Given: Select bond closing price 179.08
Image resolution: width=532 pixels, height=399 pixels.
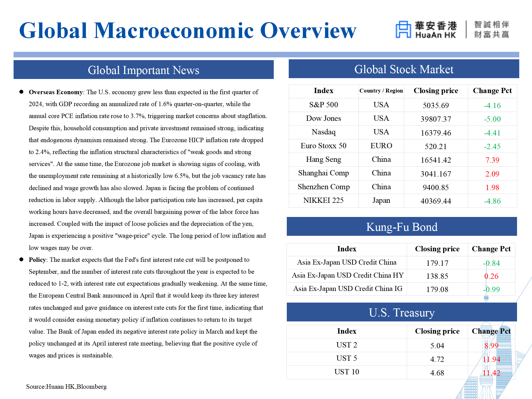Looking at the screenshot, I should tap(437, 289).
